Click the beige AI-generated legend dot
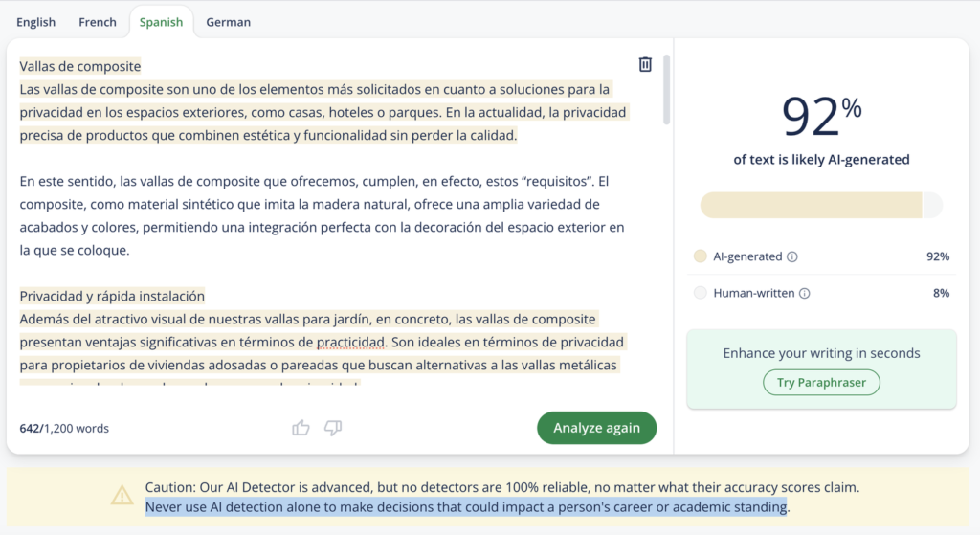This screenshot has width=980, height=535. point(701,256)
